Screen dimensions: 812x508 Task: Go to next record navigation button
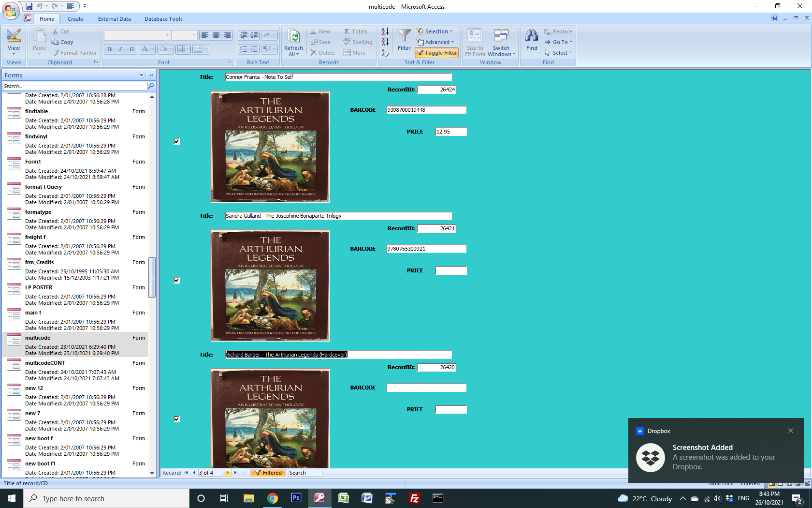(x=227, y=473)
